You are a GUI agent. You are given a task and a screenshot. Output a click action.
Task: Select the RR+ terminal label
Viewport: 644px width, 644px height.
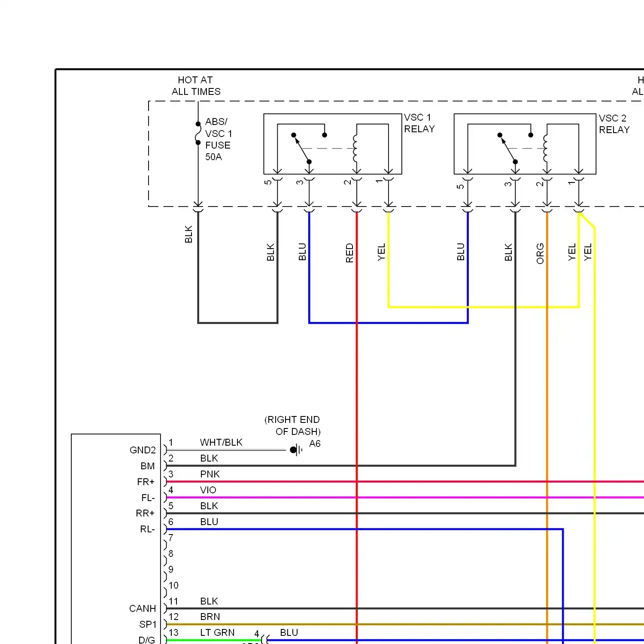point(145,513)
